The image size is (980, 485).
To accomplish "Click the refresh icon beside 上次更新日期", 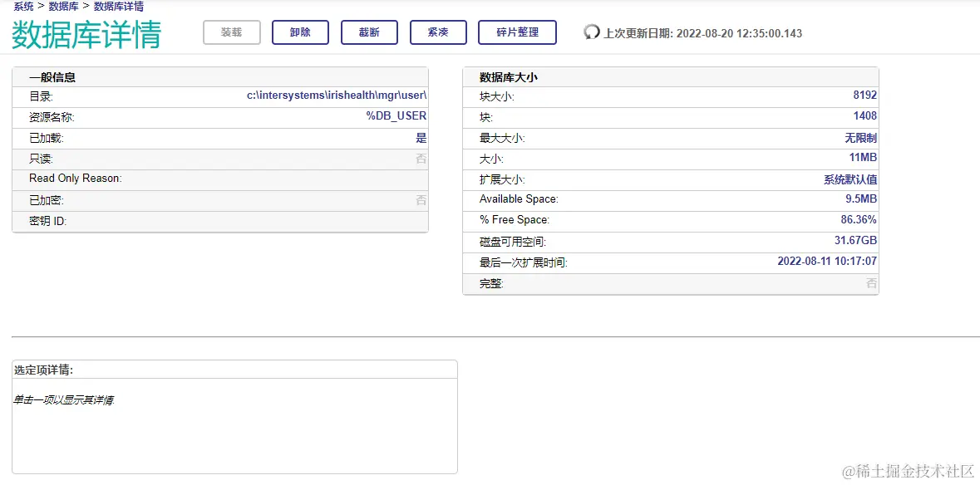I will 591,32.
